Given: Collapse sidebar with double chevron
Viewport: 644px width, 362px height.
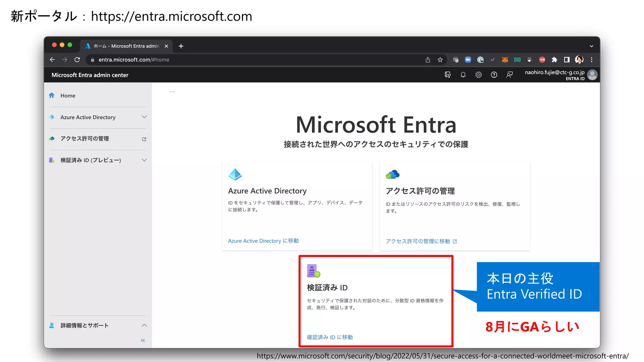Looking at the screenshot, I should point(143,340).
